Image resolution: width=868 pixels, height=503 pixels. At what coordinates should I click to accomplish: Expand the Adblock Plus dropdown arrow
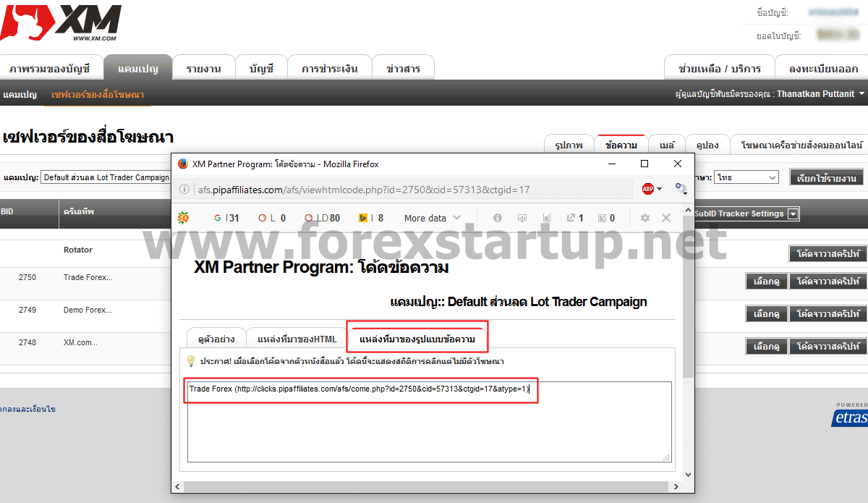(x=659, y=190)
